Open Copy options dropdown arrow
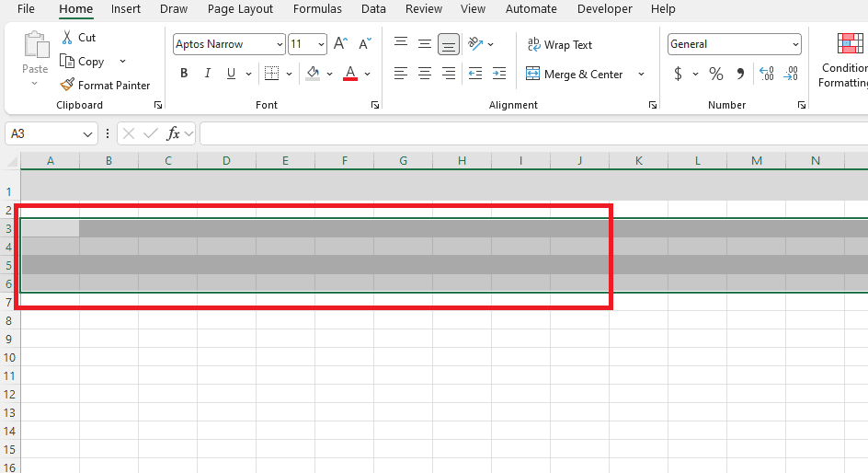This screenshot has width=868, height=473. (123, 62)
